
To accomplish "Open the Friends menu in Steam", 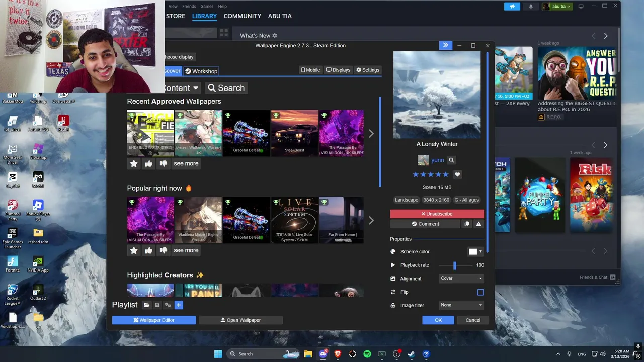I will (189, 6).
